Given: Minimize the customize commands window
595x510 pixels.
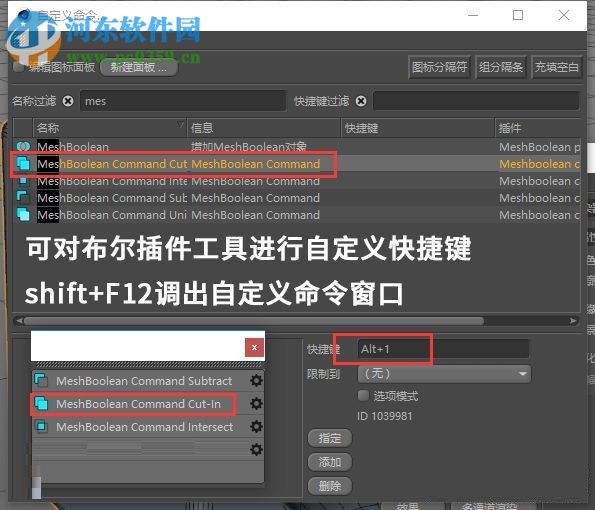Looking at the screenshot, I should coord(473,15).
